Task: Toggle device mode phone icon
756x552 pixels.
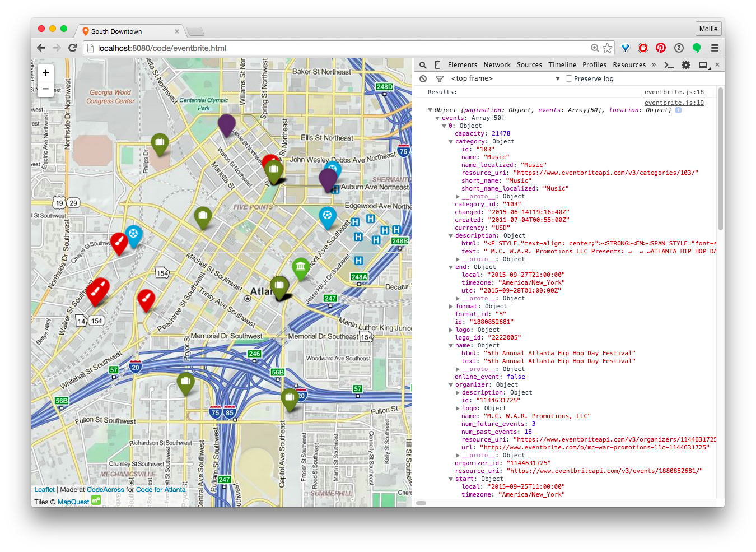Action: (x=437, y=65)
